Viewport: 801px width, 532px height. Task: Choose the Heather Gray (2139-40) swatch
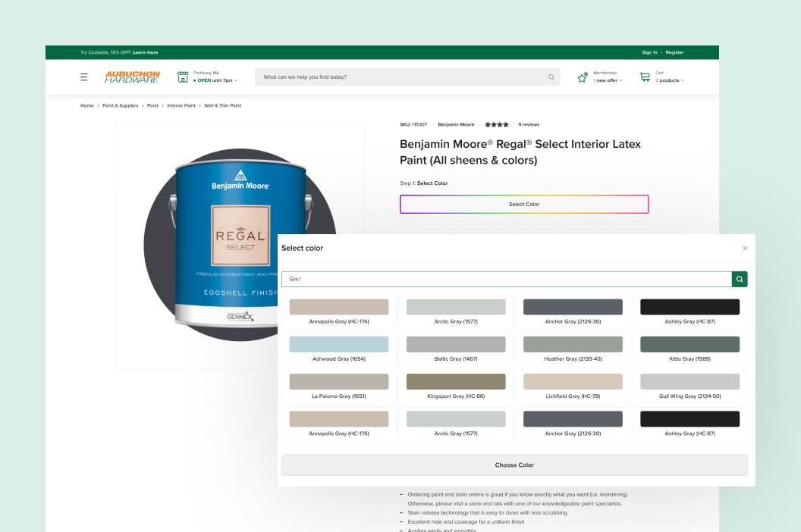point(573,349)
